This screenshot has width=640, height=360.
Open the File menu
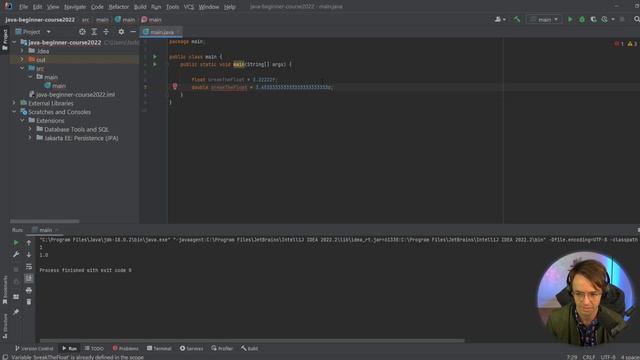click(x=23, y=7)
